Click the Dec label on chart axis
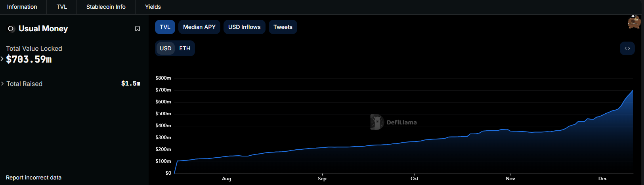 tap(603, 179)
